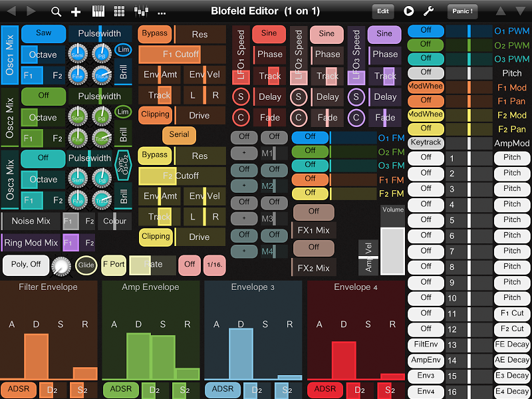Toggle the Glide button
The image size is (532, 399).
tap(86, 265)
